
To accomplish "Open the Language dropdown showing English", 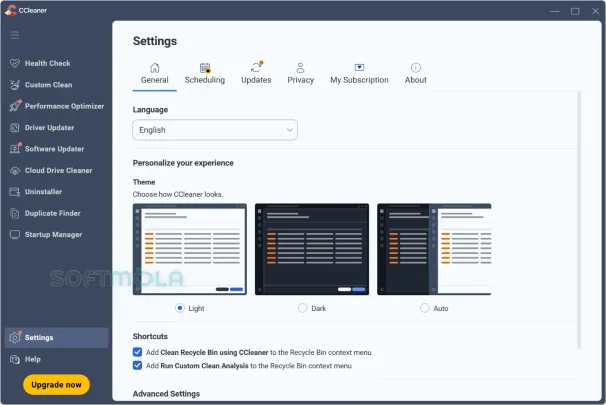I will (215, 130).
